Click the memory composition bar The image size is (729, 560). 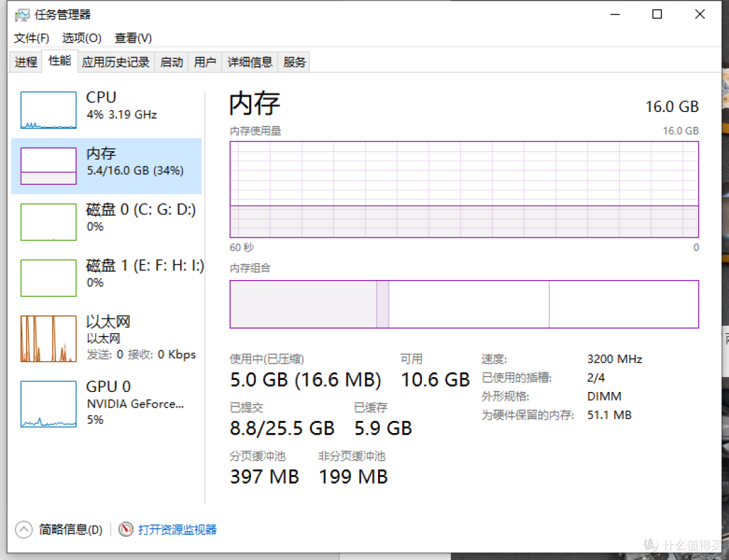464,304
